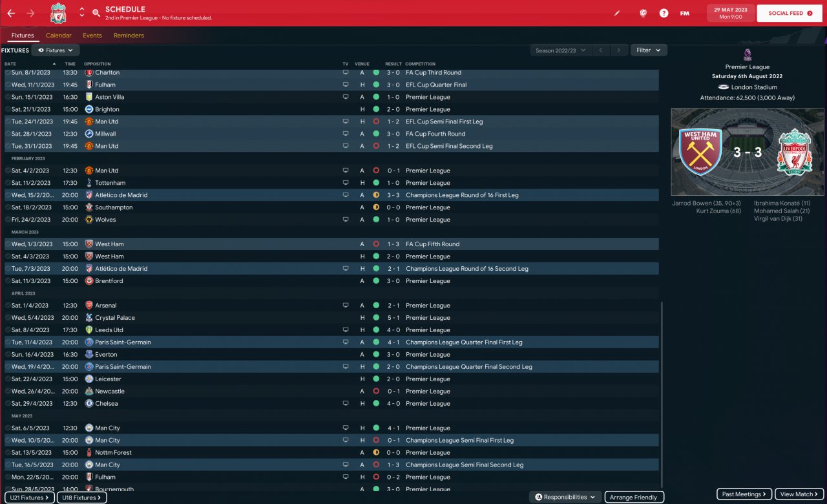Image resolution: width=827 pixels, height=504 pixels.
Task: Open the search magnifier icon
Action: coord(96,13)
